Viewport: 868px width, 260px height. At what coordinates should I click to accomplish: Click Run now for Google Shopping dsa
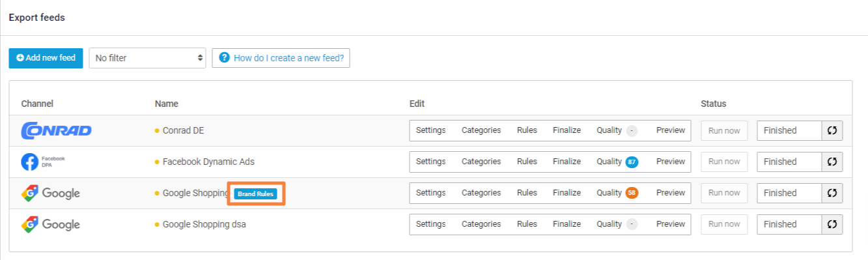point(724,224)
